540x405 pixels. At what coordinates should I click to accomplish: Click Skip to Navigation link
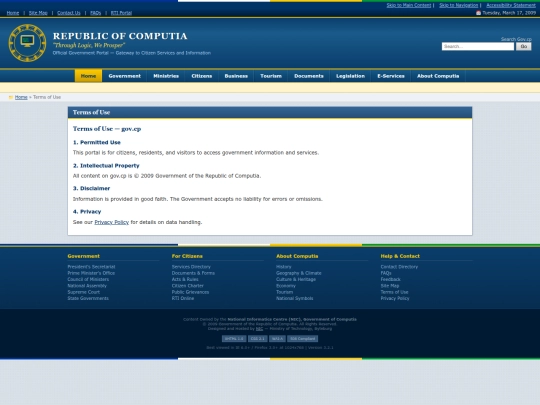[x=459, y=5]
